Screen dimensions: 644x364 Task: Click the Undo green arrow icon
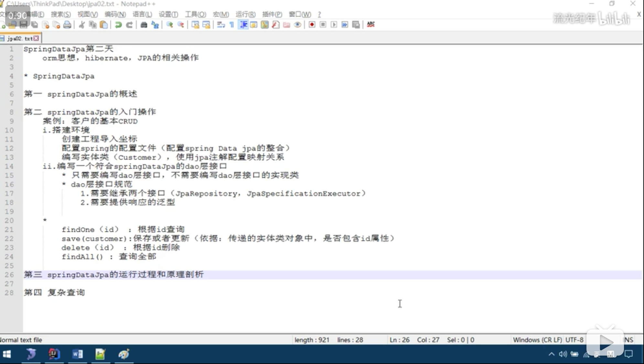tap(118, 25)
